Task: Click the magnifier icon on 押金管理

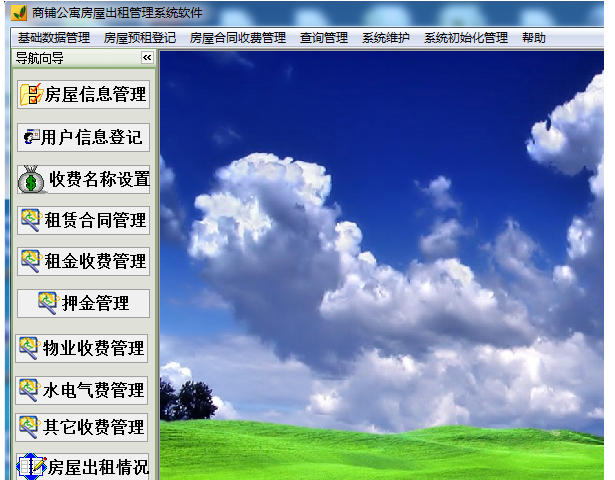Action: pyautogui.click(x=48, y=303)
